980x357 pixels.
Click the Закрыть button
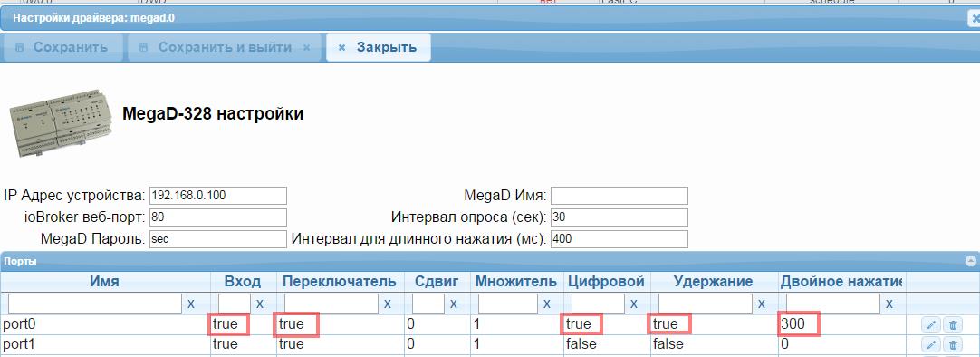(x=378, y=47)
